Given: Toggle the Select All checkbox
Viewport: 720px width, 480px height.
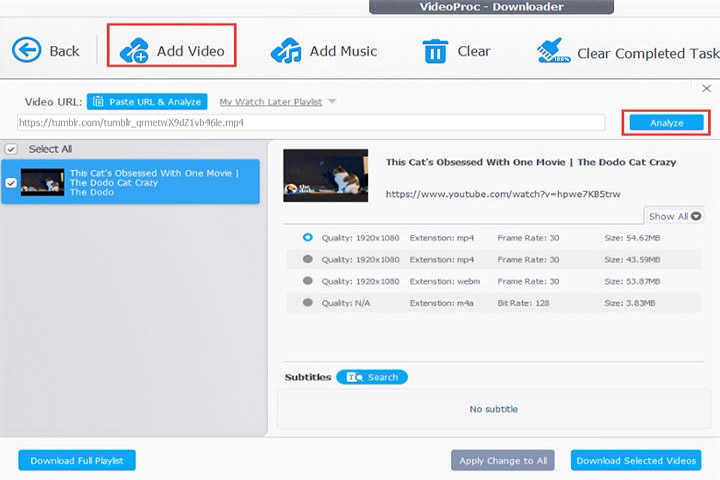Looking at the screenshot, I should tap(11, 149).
